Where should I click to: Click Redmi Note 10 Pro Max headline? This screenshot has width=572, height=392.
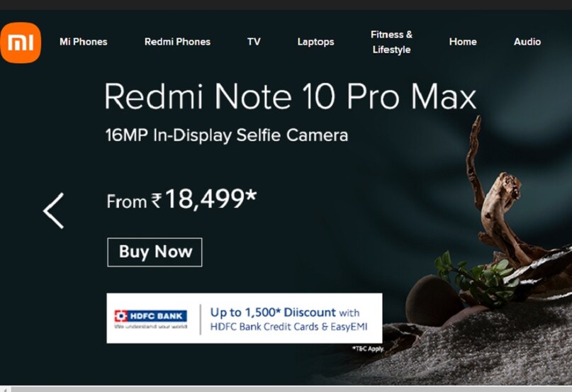[291, 96]
